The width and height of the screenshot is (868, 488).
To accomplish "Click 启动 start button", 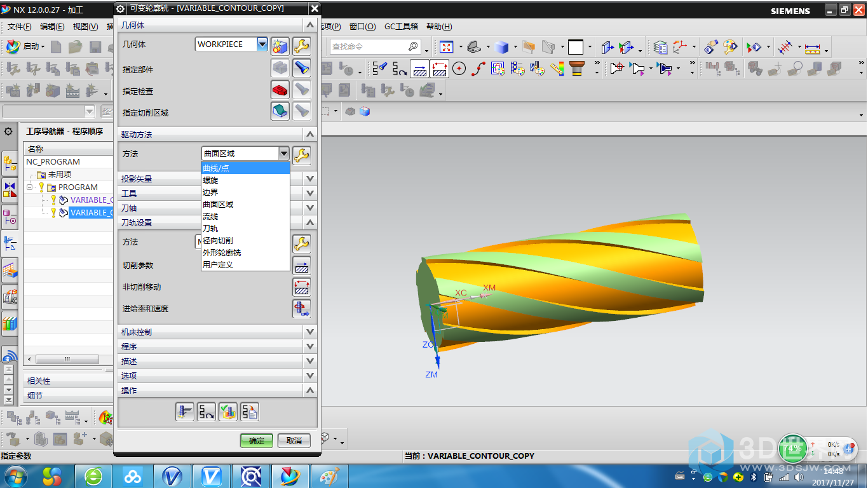I will click(x=26, y=46).
